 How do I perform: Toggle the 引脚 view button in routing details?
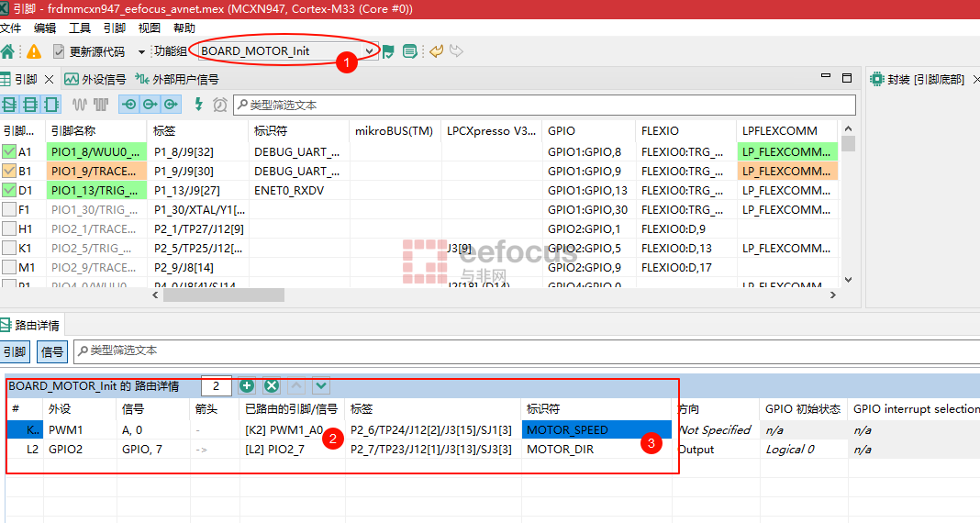(x=15, y=351)
